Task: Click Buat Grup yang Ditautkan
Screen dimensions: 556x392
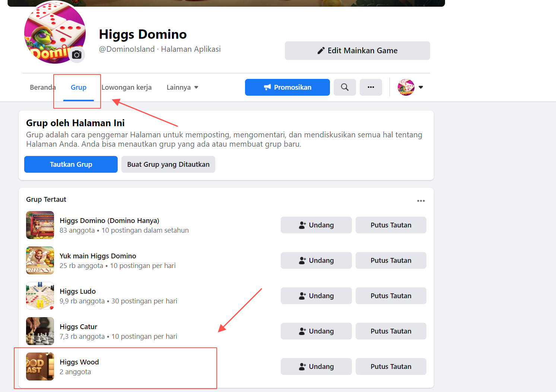Action: pos(168,165)
